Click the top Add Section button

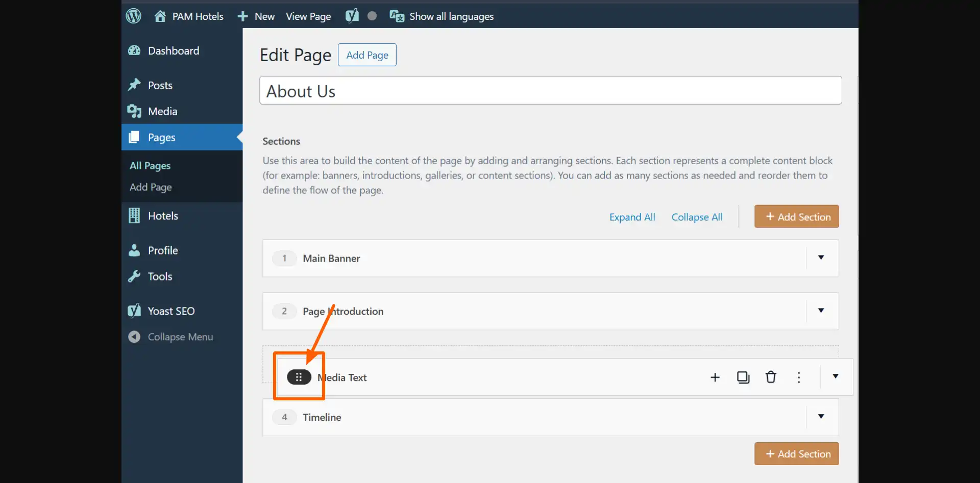(796, 217)
